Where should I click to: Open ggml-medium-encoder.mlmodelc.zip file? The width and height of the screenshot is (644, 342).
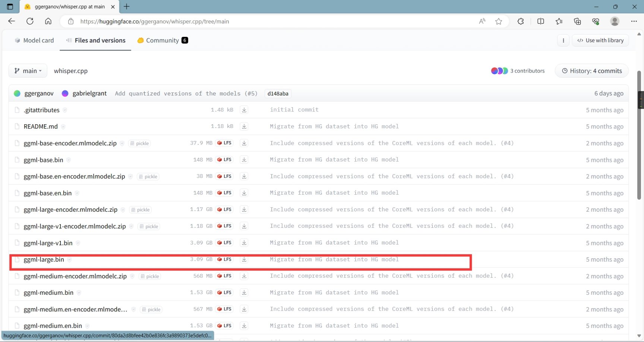(75, 276)
